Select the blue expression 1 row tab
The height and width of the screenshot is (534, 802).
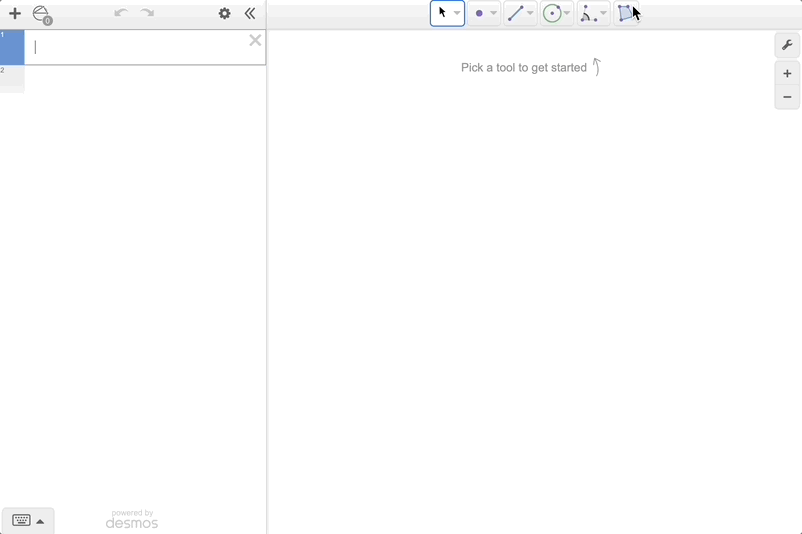[12, 47]
